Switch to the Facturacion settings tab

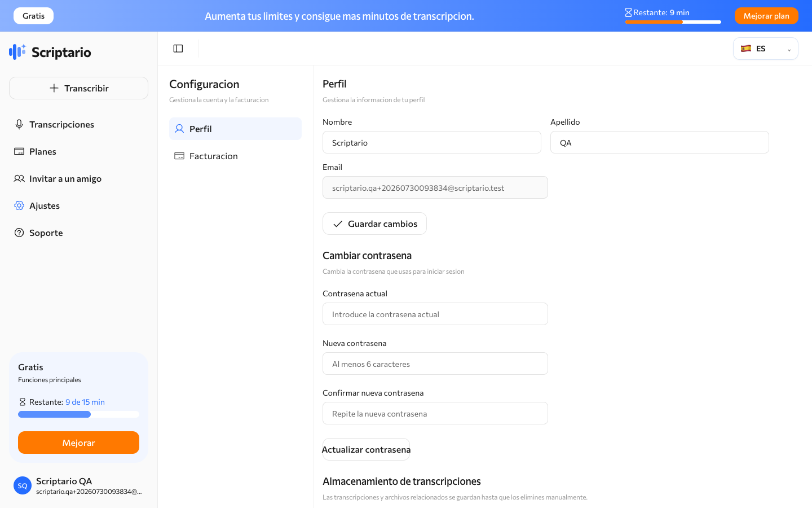click(x=235, y=156)
